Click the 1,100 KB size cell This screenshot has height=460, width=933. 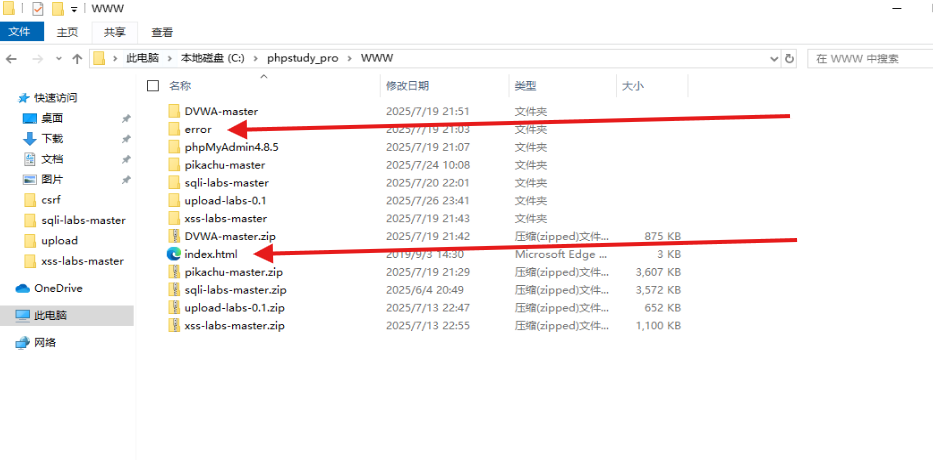click(658, 326)
